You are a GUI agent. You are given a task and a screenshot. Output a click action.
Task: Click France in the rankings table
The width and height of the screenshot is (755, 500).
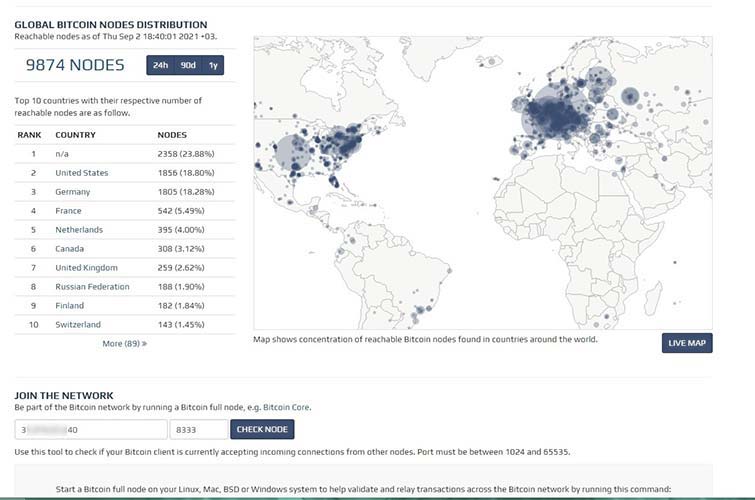click(x=68, y=211)
